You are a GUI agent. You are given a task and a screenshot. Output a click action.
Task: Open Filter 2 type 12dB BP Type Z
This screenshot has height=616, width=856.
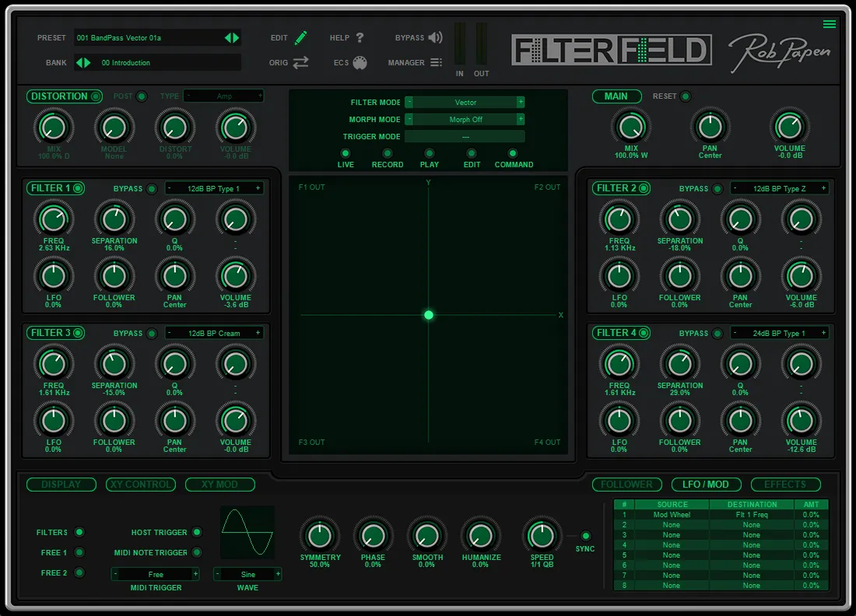(x=780, y=188)
